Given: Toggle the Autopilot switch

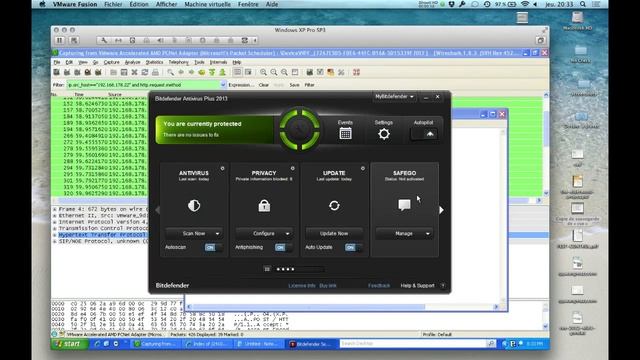Looking at the screenshot, I should point(424,134).
